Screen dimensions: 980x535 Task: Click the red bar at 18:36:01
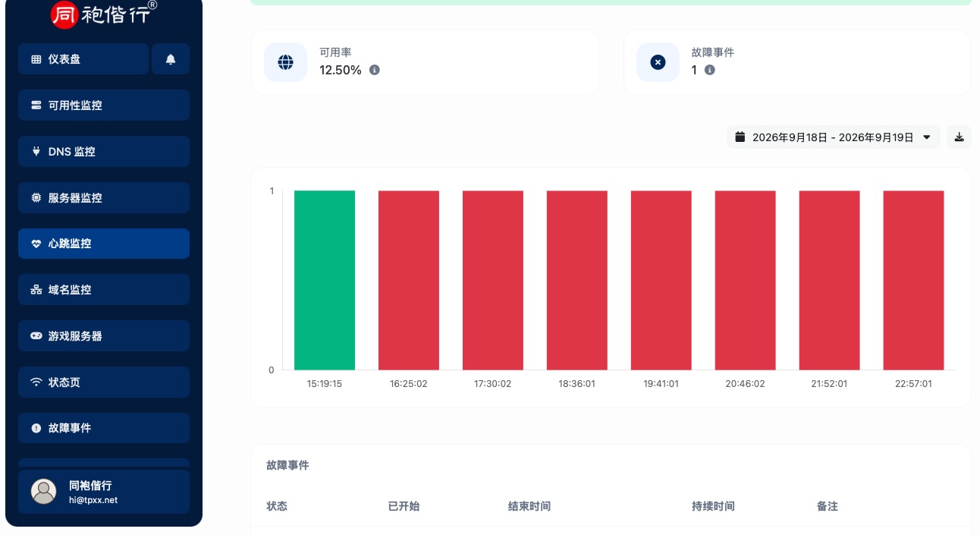[577, 280]
